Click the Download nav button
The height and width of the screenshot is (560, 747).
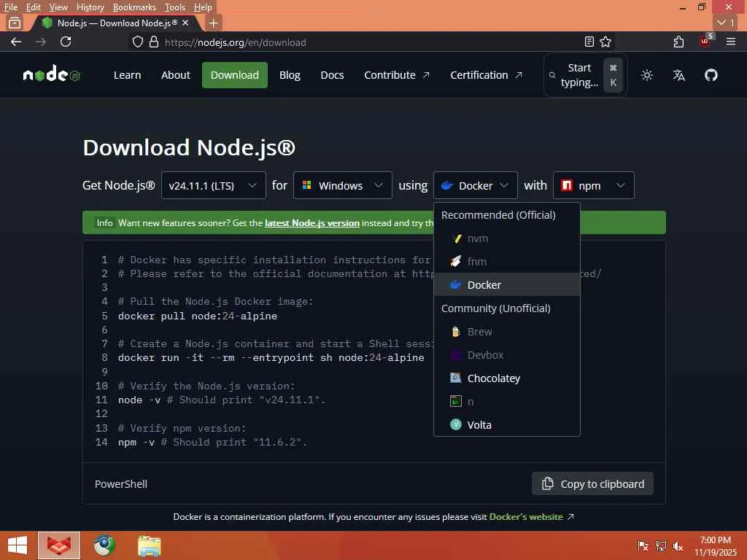click(234, 75)
